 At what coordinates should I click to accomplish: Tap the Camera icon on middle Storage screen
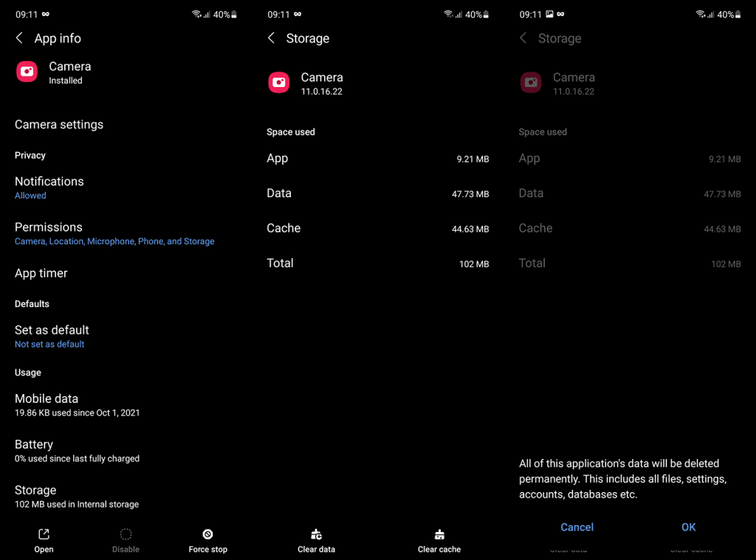pyautogui.click(x=279, y=83)
